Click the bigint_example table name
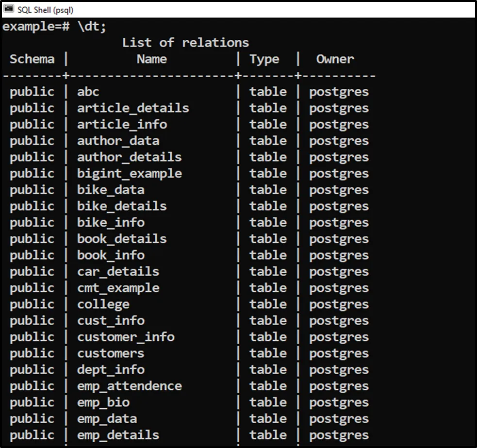The width and height of the screenshot is (477, 448). tap(129, 173)
